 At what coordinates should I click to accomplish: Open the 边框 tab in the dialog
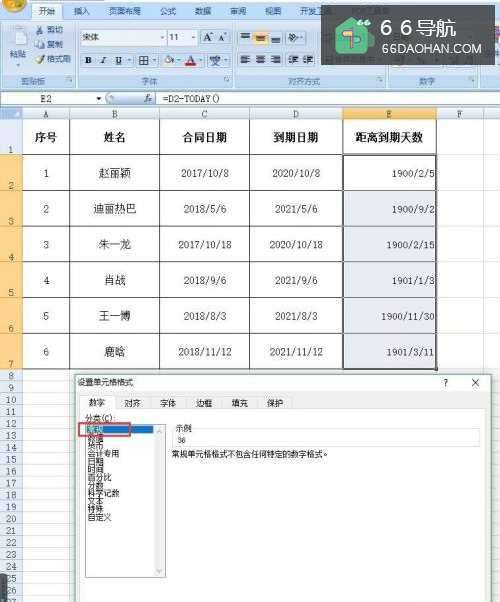(x=204, y=403)
